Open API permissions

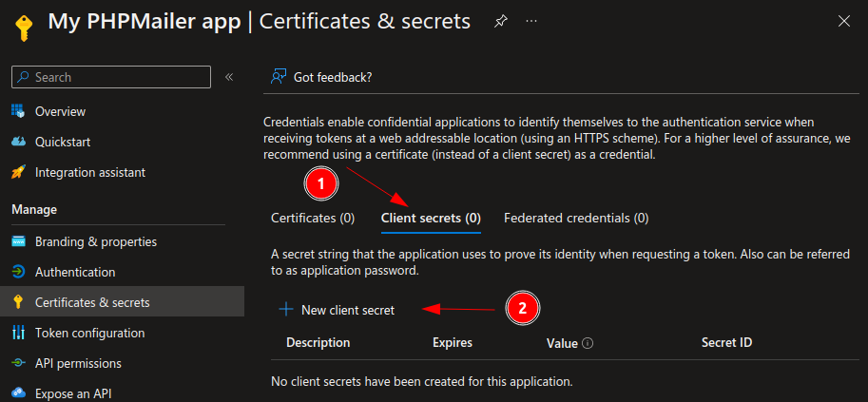78,363
